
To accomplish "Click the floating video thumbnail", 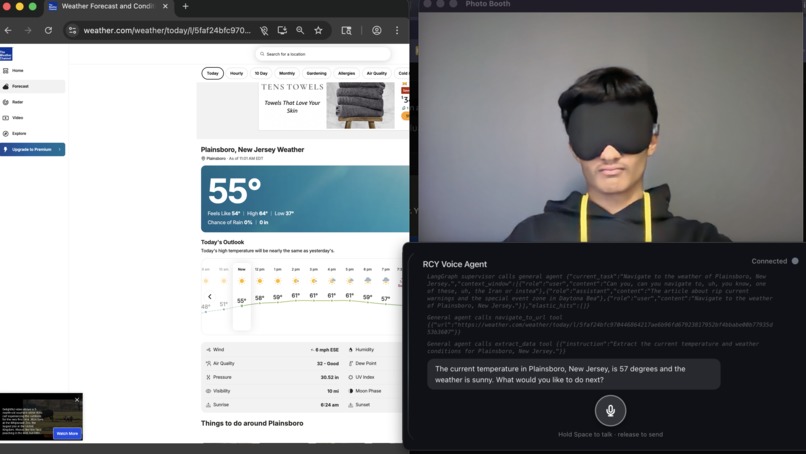I will coord(41,416).
